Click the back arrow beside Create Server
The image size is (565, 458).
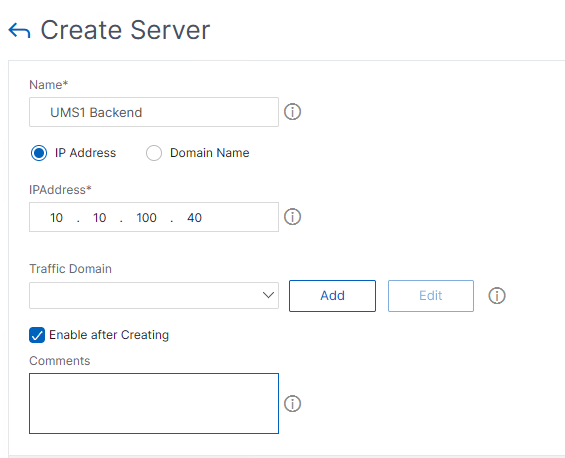point(19,31)
